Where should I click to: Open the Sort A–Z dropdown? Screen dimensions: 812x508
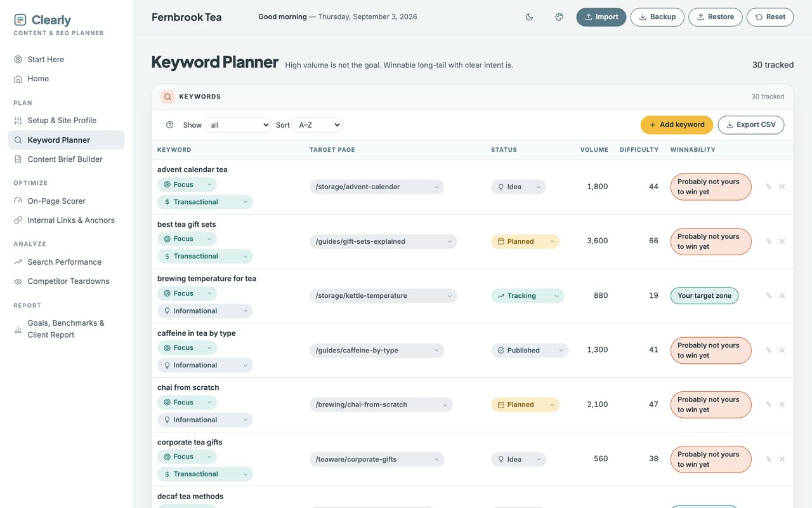[x=317, y=125]
